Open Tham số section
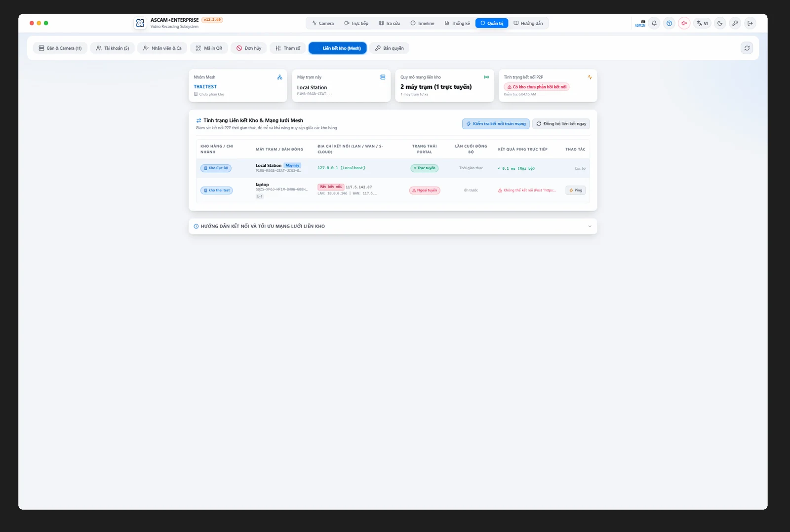This screenshot has width=790, height=532. (288, 48)
